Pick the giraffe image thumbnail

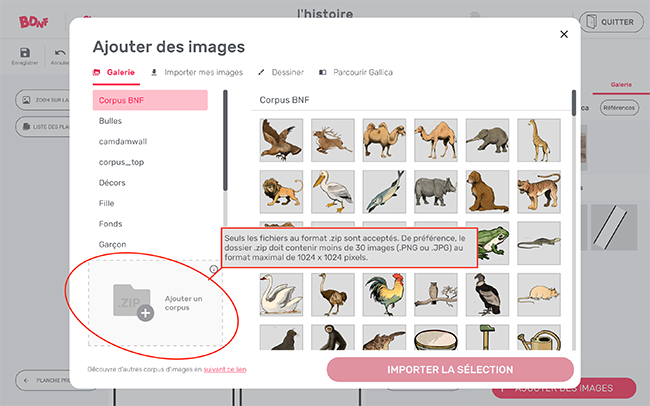[538, 140]
